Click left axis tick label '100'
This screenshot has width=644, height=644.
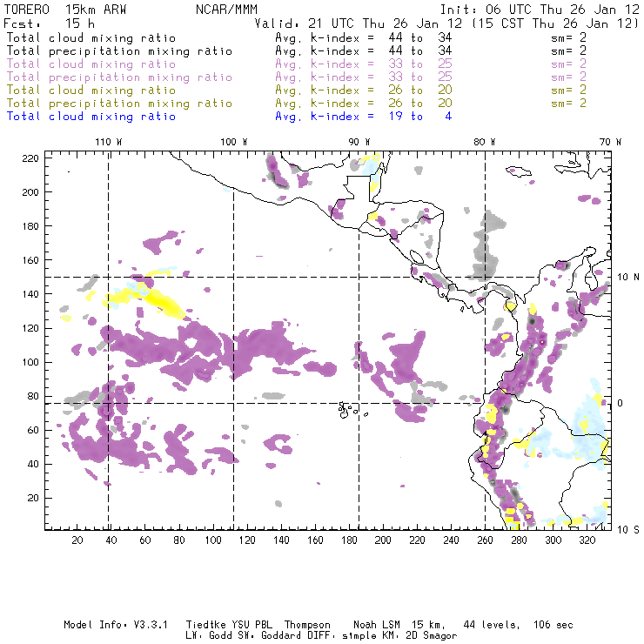[30, 362]
